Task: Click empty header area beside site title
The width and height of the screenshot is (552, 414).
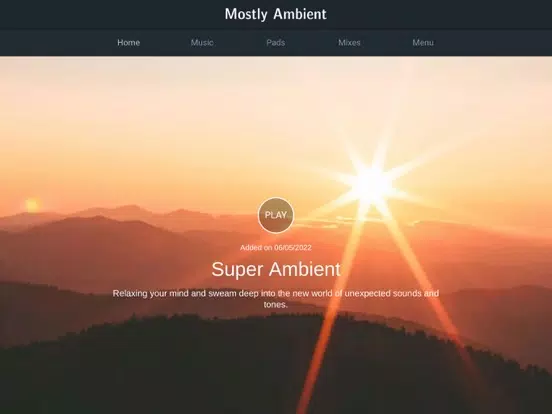Action: pos(440,14)
